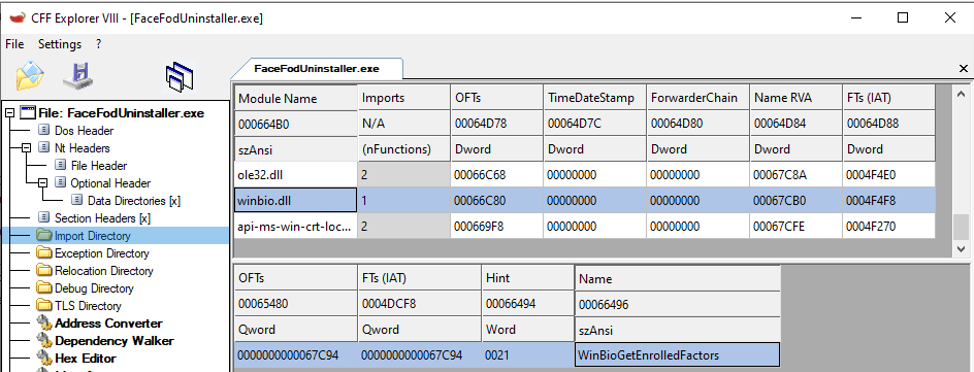974x372 pixels.
Task: Select Section Headers [x] in the tree
Action: (x=102, y=218)
